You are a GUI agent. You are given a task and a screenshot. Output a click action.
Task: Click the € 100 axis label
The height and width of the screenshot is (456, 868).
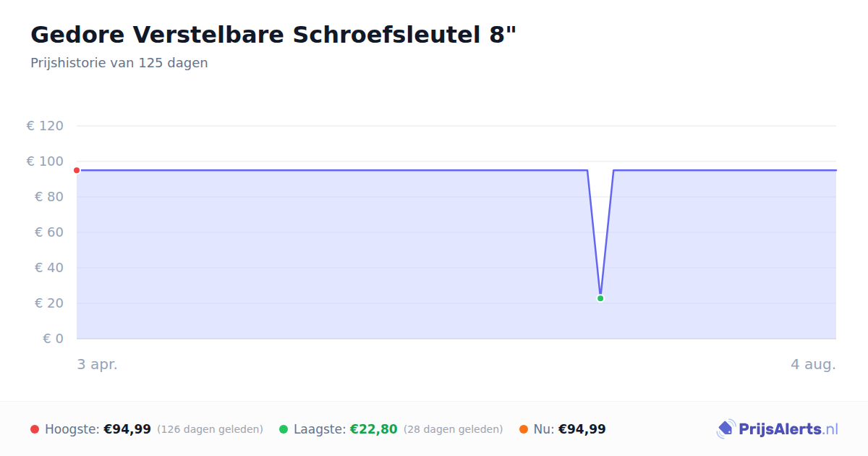[45, 161]
